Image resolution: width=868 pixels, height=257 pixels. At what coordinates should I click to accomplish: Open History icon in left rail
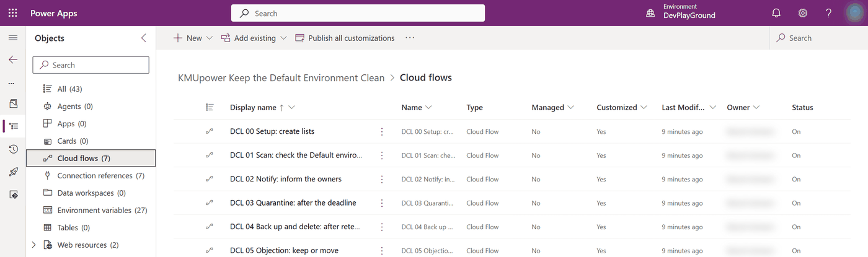(x=13, y=149)
